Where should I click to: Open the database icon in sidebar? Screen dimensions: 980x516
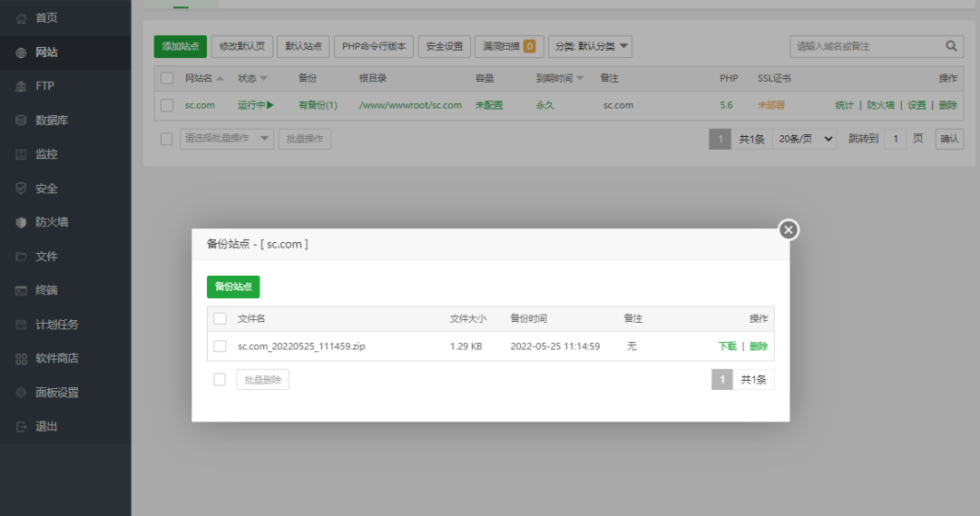21,120
